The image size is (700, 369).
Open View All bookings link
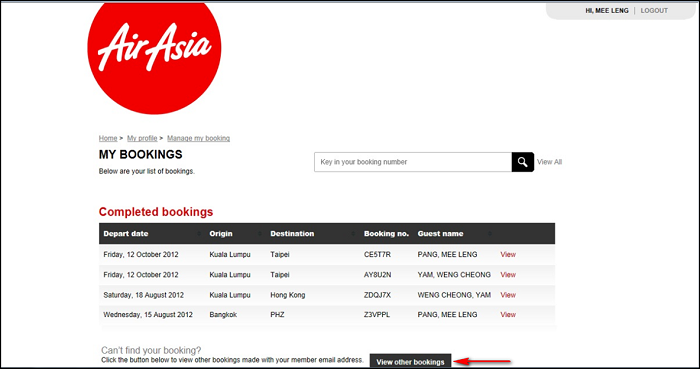pyautogui.click(x=549, y=162)
